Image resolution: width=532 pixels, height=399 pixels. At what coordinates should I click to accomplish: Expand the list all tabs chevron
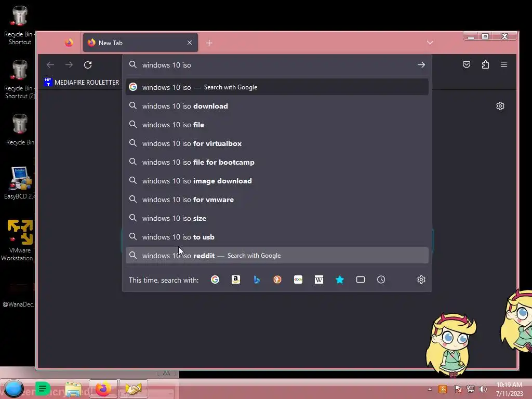pos(430,43)
